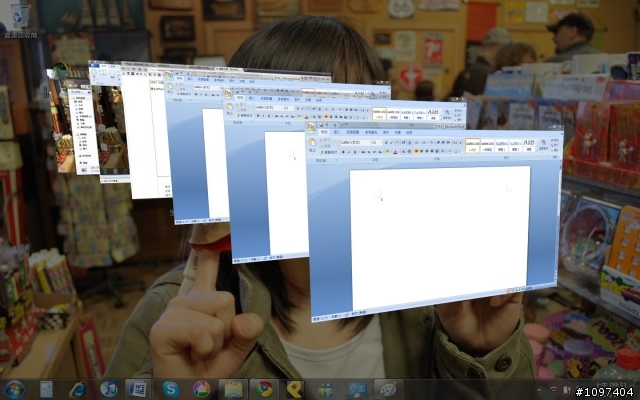Image resolution: width=640 pixels, height=400 pixels.
Task: Apply red font color in front Word window
Action: [395, 152]
